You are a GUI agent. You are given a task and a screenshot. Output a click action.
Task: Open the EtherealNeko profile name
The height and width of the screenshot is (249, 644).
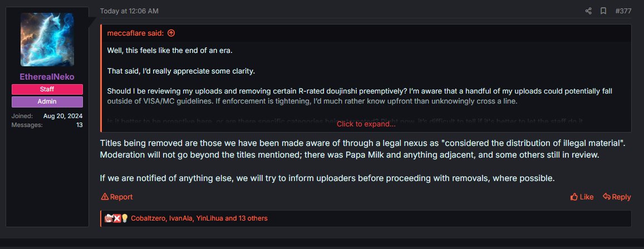click(x=47, y=77)
